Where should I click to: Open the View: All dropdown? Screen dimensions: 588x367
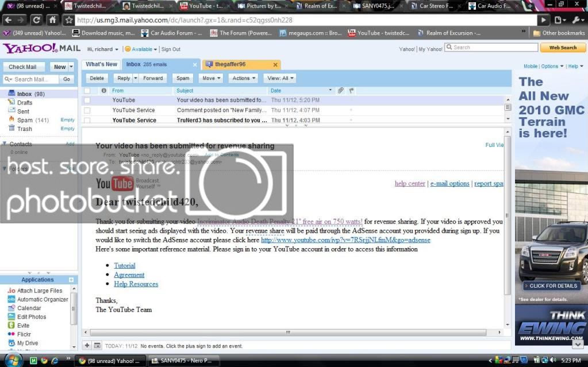tap(280, 78)
